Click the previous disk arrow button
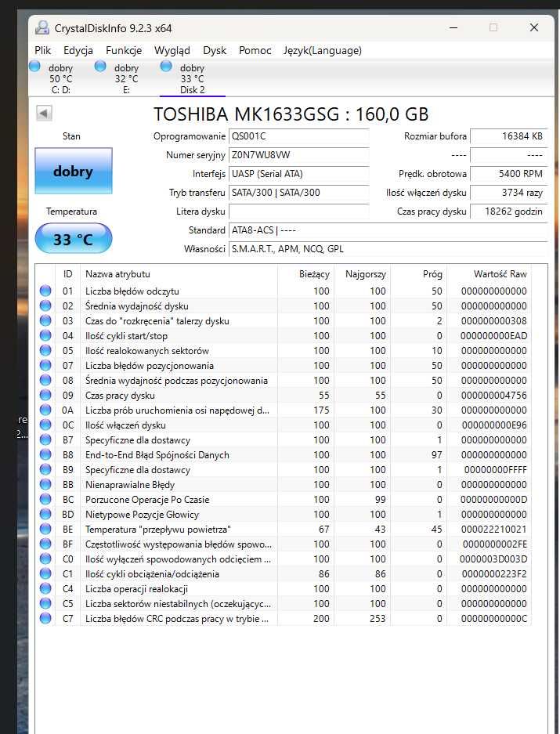 pos(44,113)
